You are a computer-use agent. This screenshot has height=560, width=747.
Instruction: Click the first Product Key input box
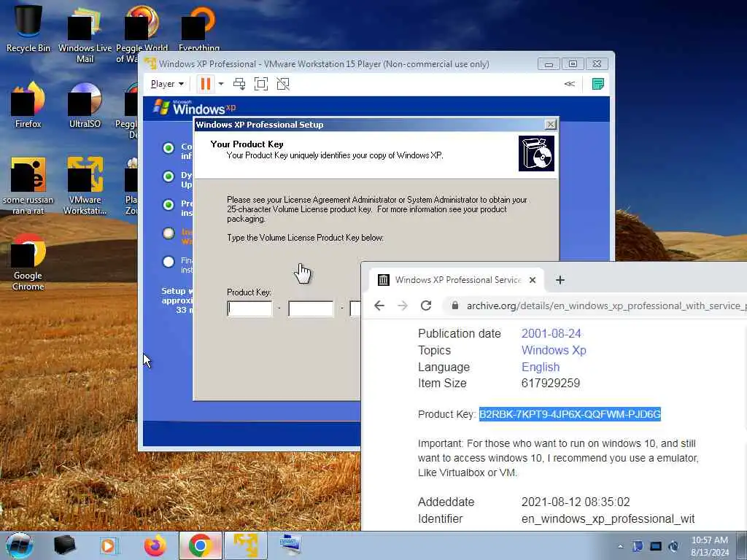pyautogui.click(x=249, y=309)
